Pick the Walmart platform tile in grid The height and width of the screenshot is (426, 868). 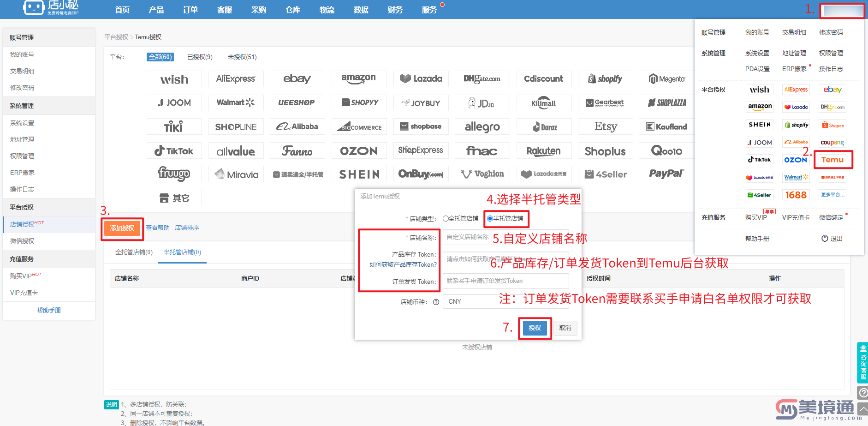[x=236, y=102]
